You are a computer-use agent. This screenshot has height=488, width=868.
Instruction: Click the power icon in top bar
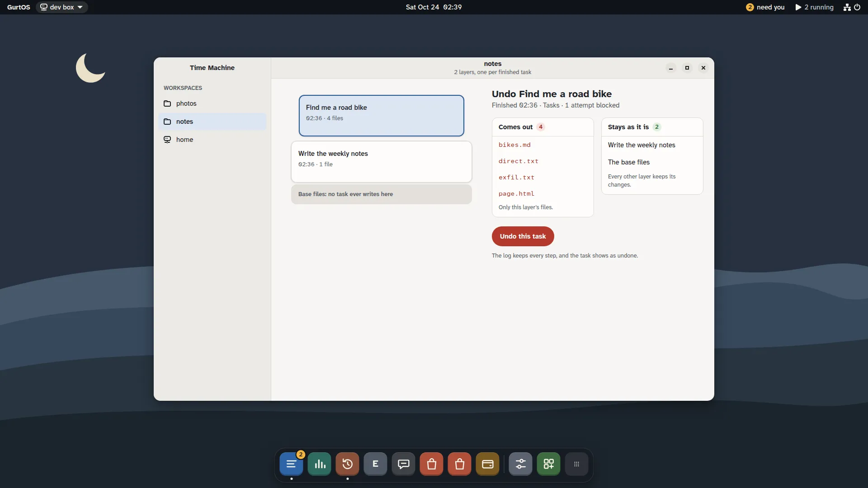click(857, 7)
